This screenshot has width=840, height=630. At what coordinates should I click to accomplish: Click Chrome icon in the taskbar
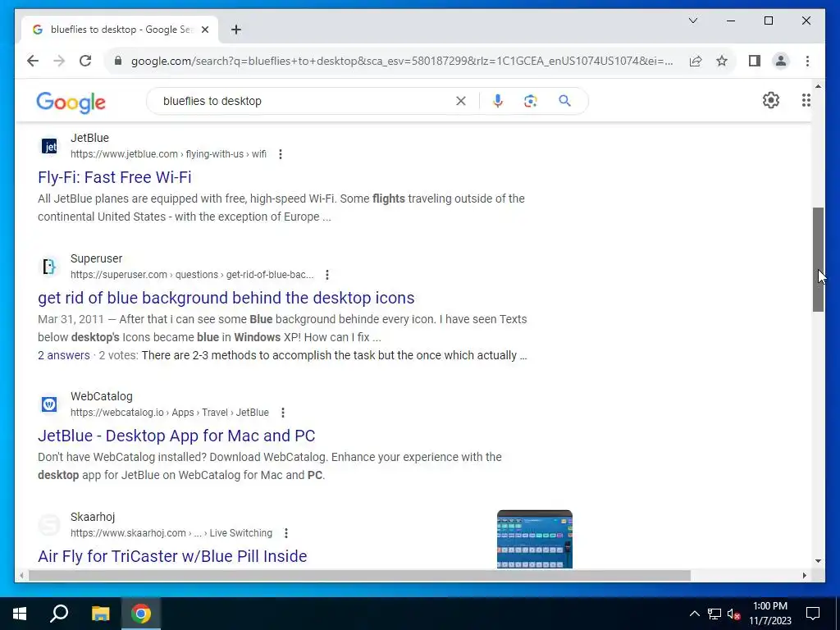tap(141, 614)
